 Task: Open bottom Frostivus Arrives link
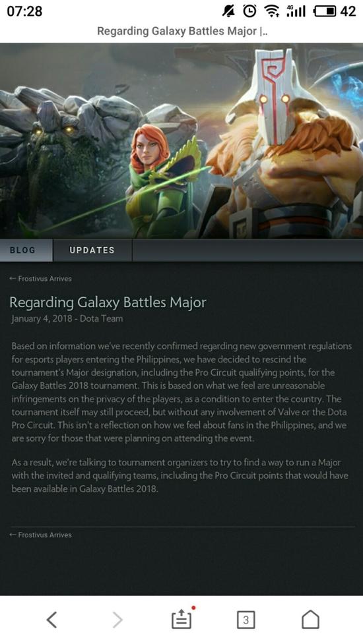point(40,535)
